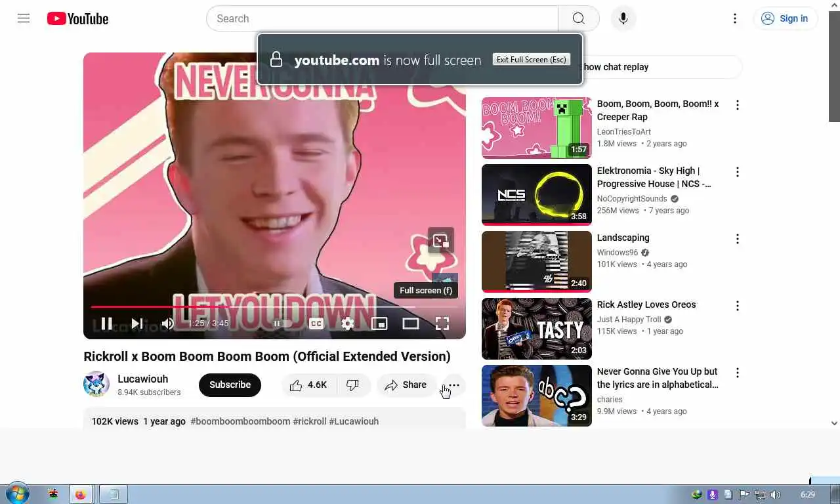Open the YouTube guide hamburger menu
Image resolution: width=840 pixels, height=504 pixels.
click(x=24, y=18)
